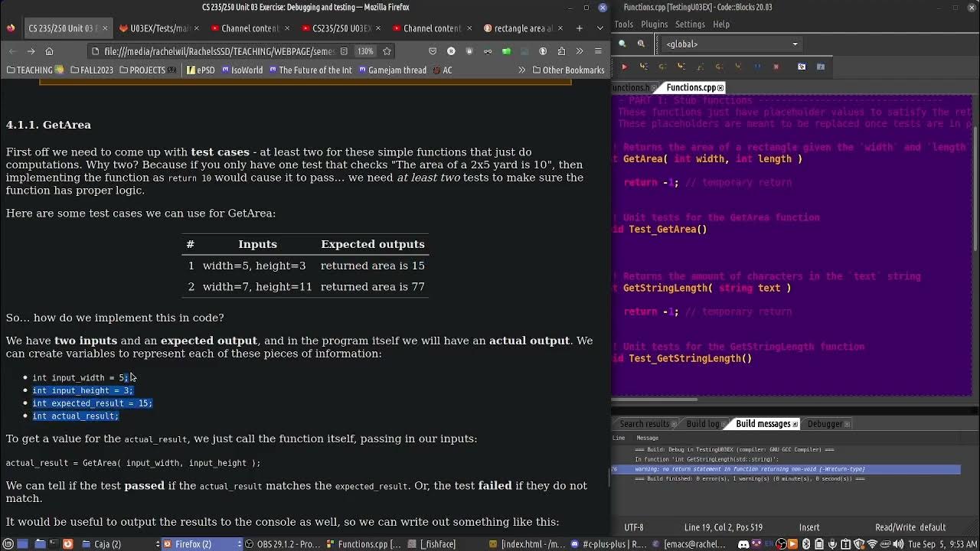Click the editor vertical scrollbar

pos(975,187)
